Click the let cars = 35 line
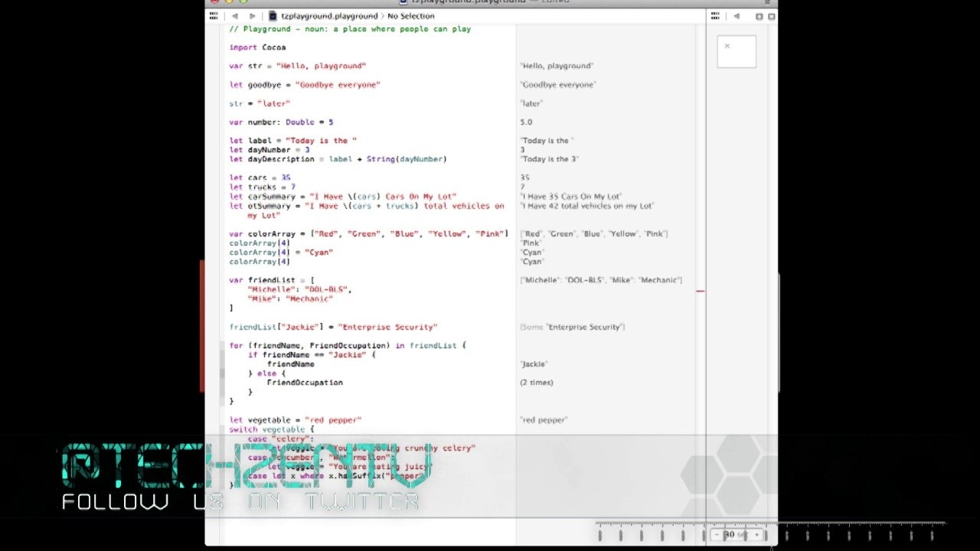Image resolution: width=980 pixels, height=551 pixels. click(260, 178)
